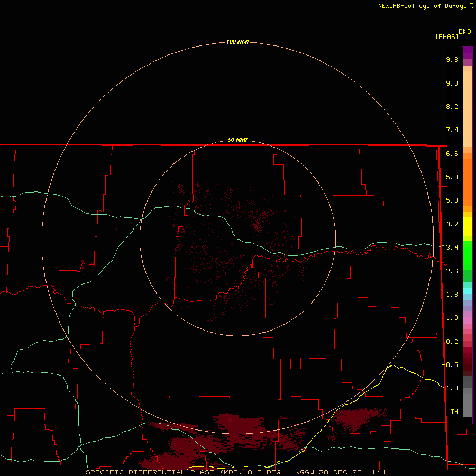The image size is (476, 476).
Task: Click the 3.4 scale value
Action: click(x=452, y=248)
